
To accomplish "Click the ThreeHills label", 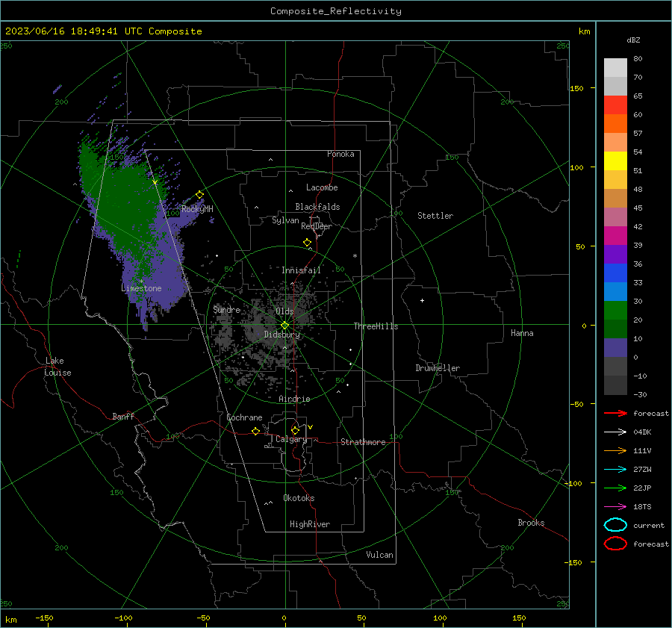I will [376, 326].
